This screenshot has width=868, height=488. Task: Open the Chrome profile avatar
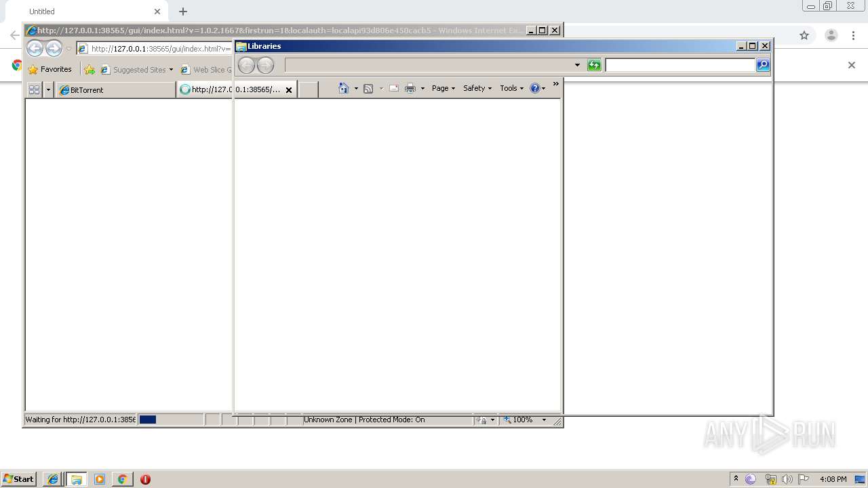pyautogui.click(x=831, y=35)
